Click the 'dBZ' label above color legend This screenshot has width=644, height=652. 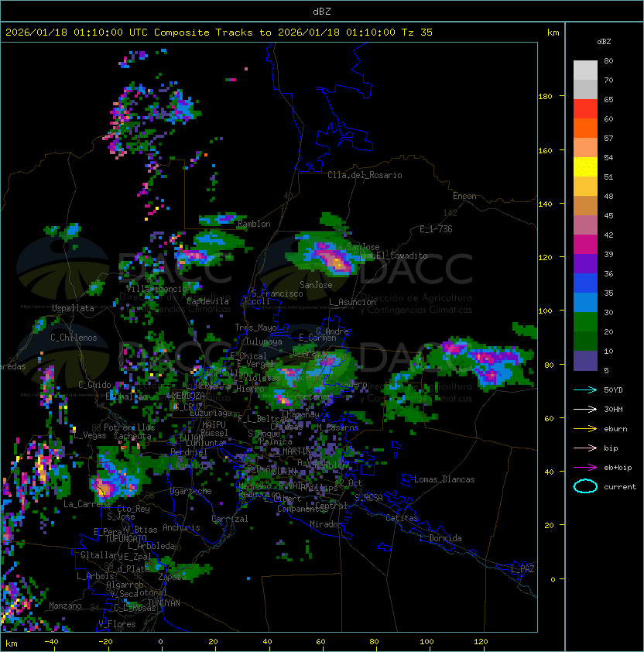click(x=604, y=42)
